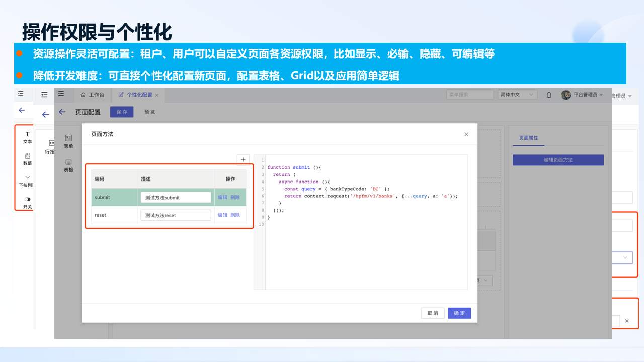Select the submit code cell
644x362 pixels.
[x=114, y=197]
